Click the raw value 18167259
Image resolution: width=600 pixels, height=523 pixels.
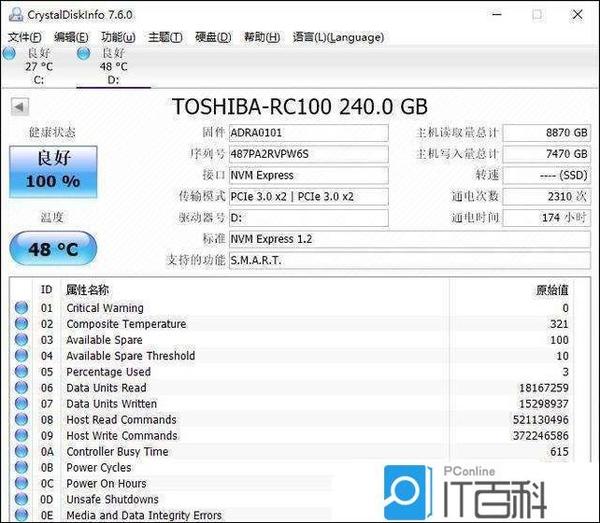[x=543, y=388]
